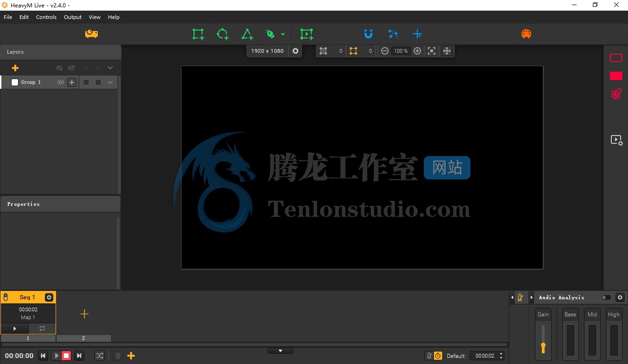The image size is (628, 364).
Task: Collapse the timeline panel arrow
Action: [x=280, y=351]
